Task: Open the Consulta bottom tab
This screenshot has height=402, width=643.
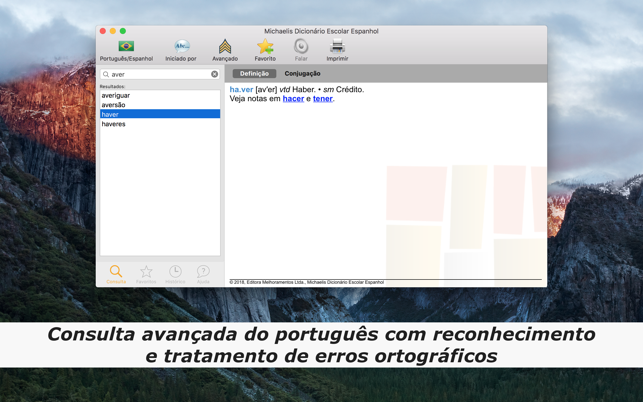Action: 116,274
